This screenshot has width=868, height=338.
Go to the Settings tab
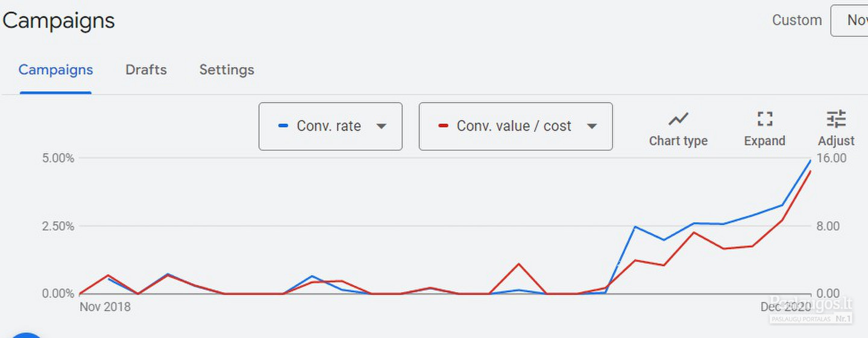pyautogui.click(x=227, y=70)
